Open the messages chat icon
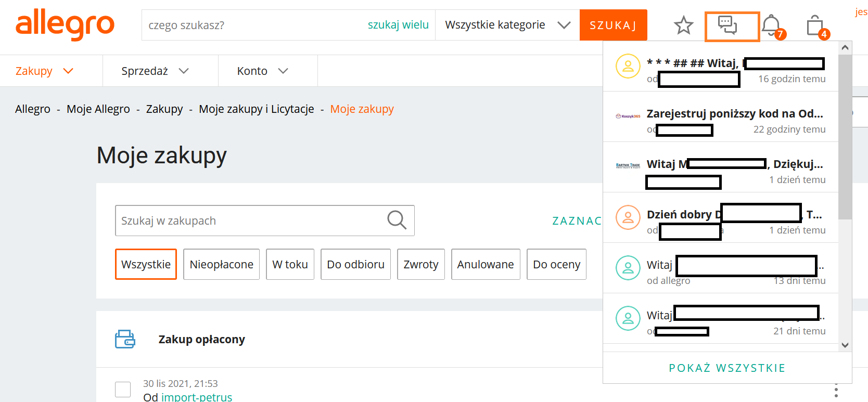The image size is (868, 402). [727, 25]
